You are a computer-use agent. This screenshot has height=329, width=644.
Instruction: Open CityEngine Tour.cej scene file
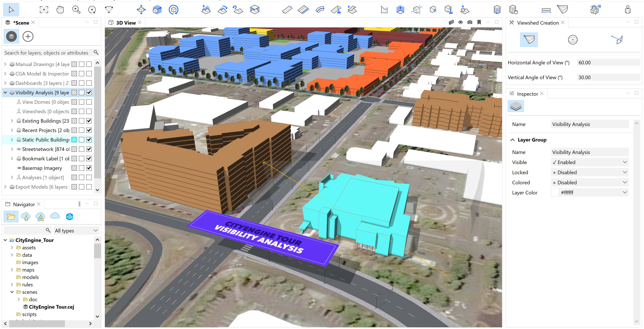51,307
